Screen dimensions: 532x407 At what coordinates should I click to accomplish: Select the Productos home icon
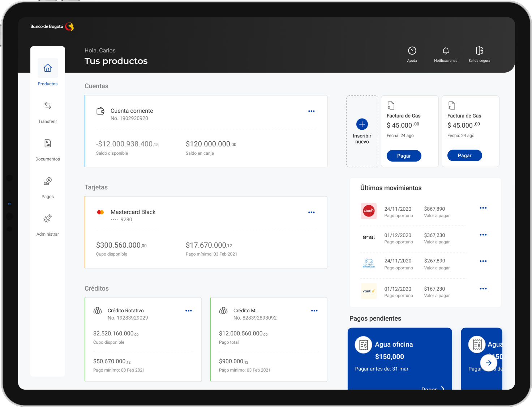click(x=48, y=68)
